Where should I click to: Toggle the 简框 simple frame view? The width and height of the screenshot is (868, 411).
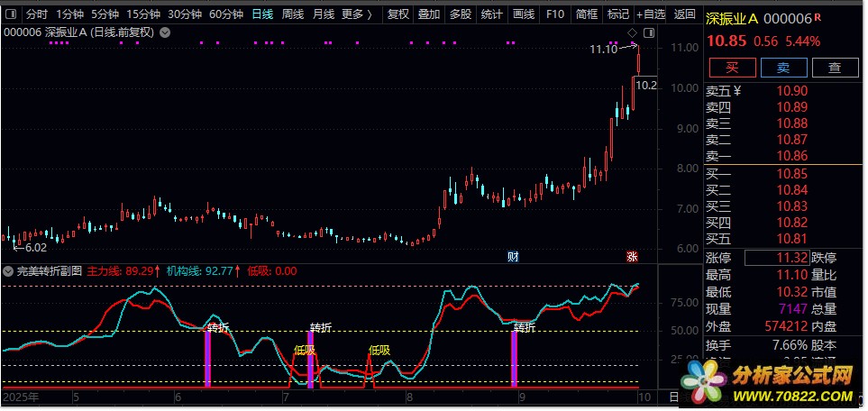[x=586, y=14]
